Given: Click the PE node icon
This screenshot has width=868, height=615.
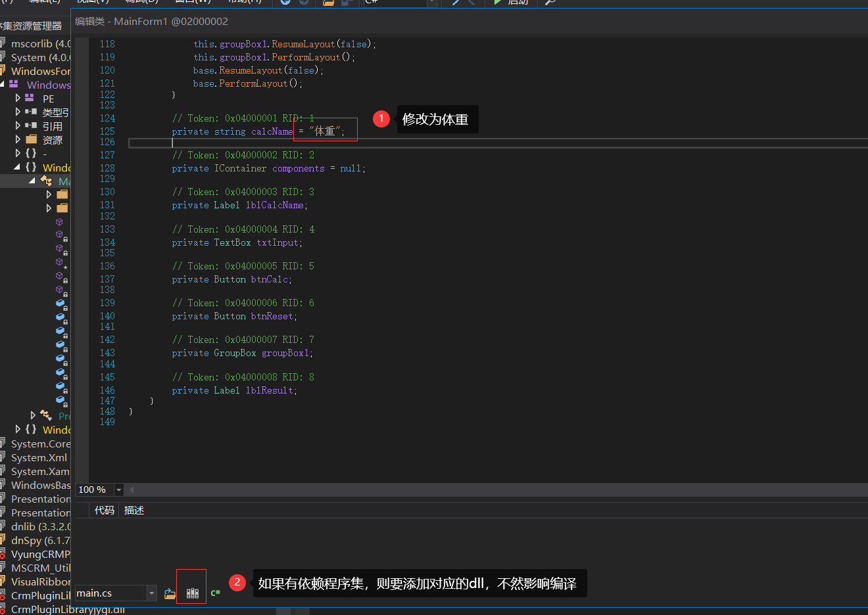Looking at the screenshot, I should tap(30, 98).
